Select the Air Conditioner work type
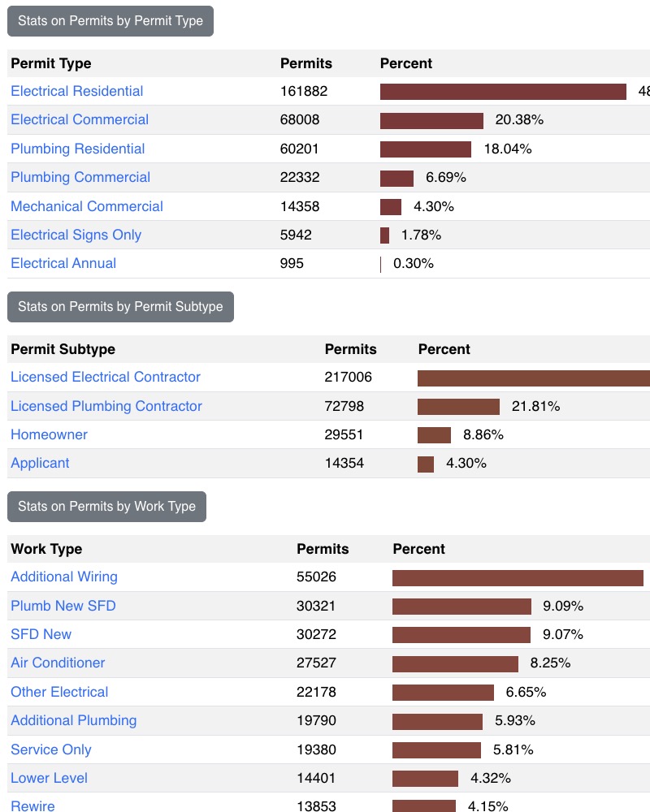Viewport: 650px width, 812px height. tap(57, 663)
